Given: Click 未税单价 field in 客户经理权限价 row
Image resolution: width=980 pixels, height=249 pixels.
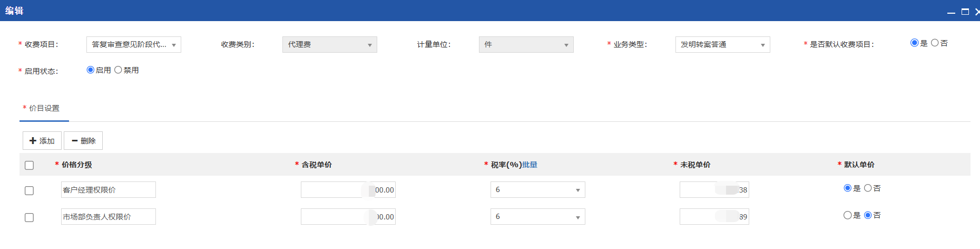Looking at the screenshot, I should 714,190.
